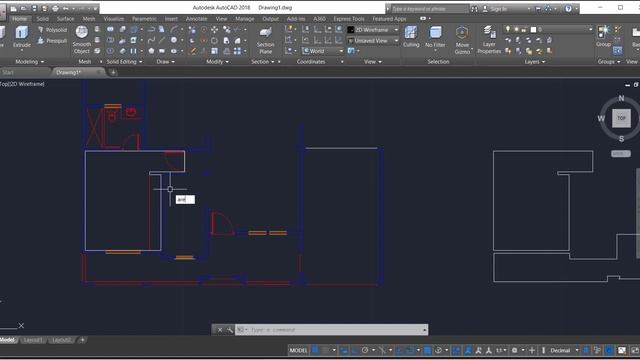Viewport: 640px width, 360px height.
Task: Open the 2D Wireframe visual style dropdown
Action: (x=373, y=30)
